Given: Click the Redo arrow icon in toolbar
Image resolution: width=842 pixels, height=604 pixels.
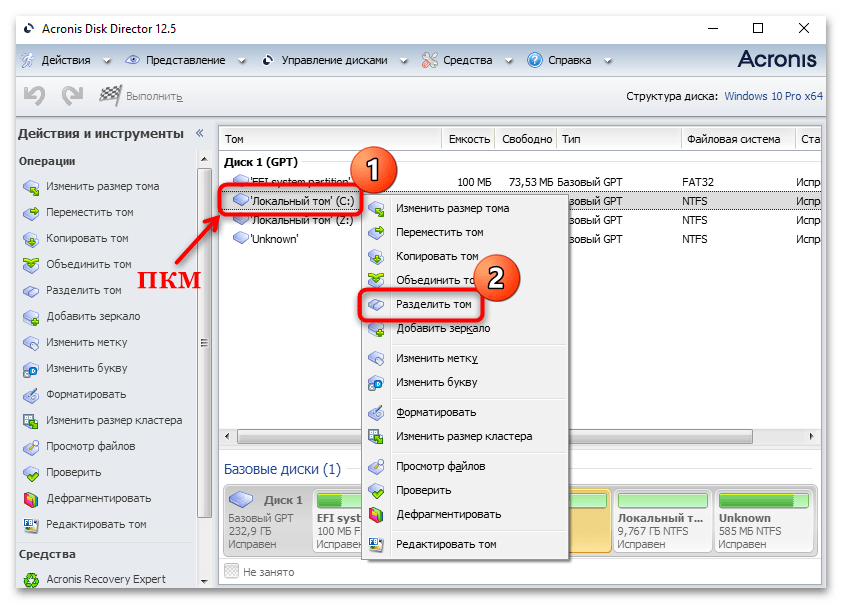Looking at the screenshot, I should tap(72, 96).
